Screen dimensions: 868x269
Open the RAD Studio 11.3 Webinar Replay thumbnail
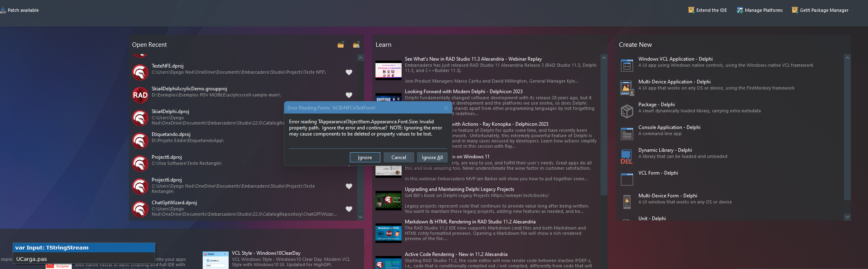coord(389,70)
